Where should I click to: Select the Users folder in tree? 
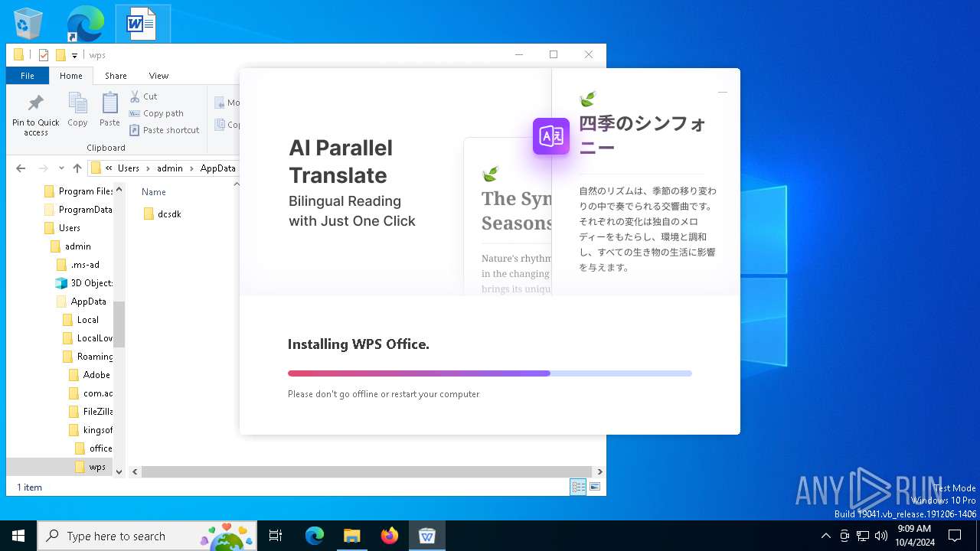[62, 228]
